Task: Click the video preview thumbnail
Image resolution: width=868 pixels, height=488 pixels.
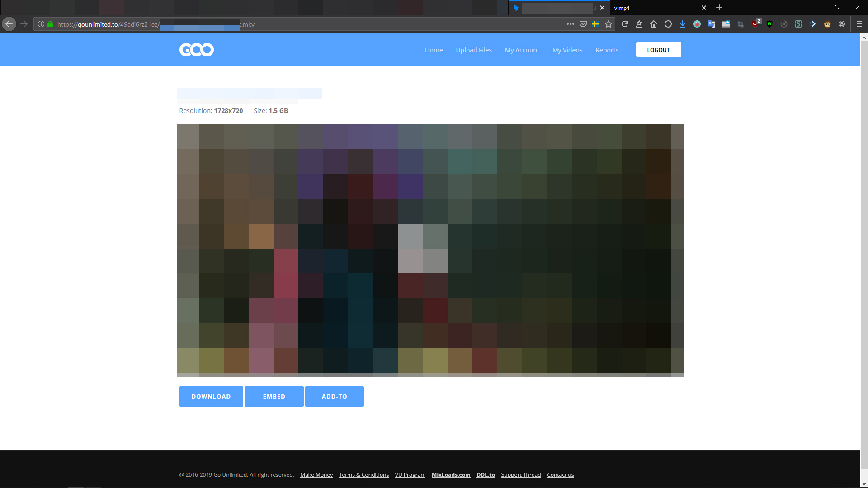Action: point(430,250)
